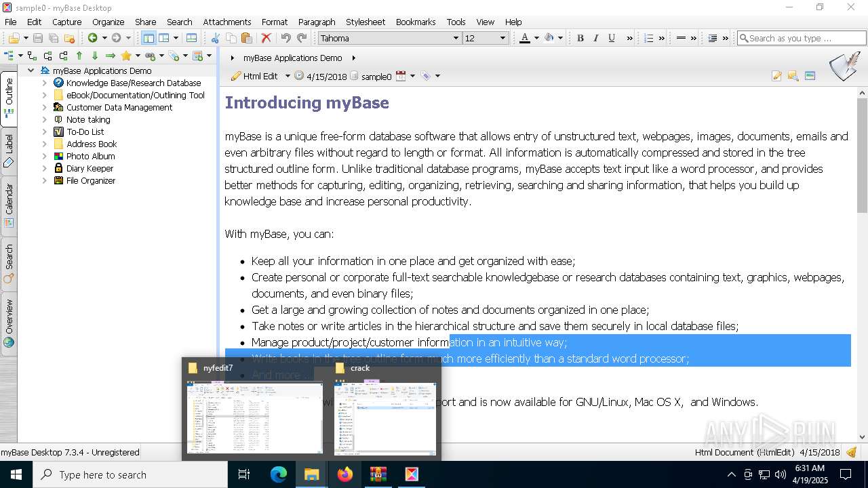The image size is (868, 488).
Task: Click the red X Delete icon
Action: 267,38
